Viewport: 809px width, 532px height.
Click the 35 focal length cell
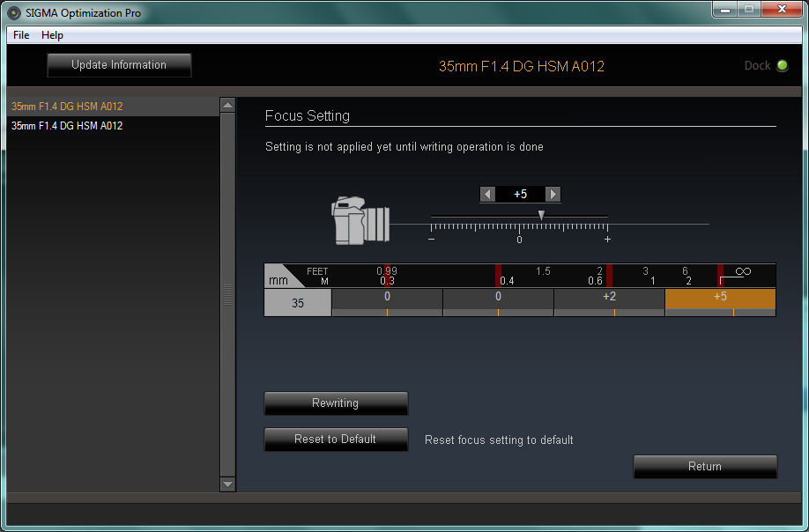pyautogui.click(x=298, y=303)
